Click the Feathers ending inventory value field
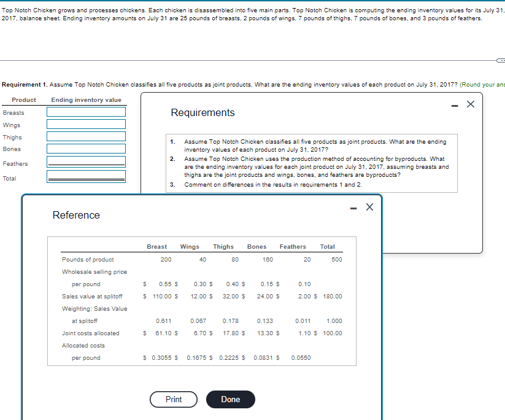505x420 pixels. [86, 162]
